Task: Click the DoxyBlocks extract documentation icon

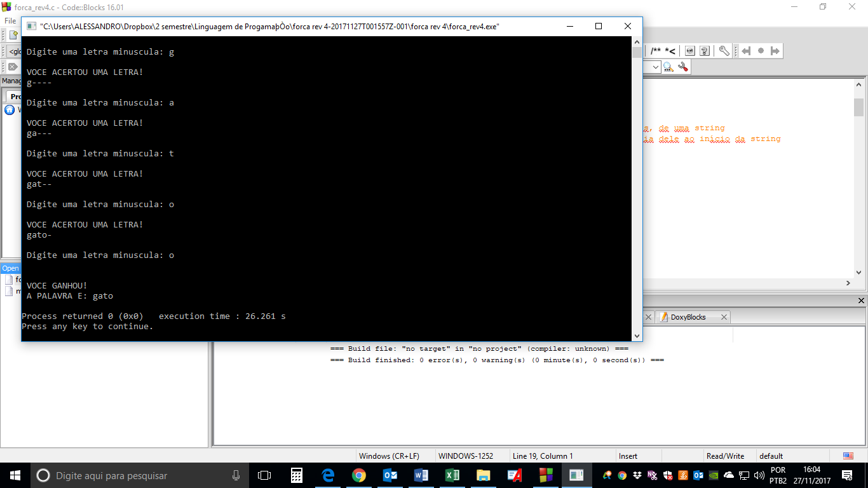Action: pyautogui.click(x=689, y=51)
